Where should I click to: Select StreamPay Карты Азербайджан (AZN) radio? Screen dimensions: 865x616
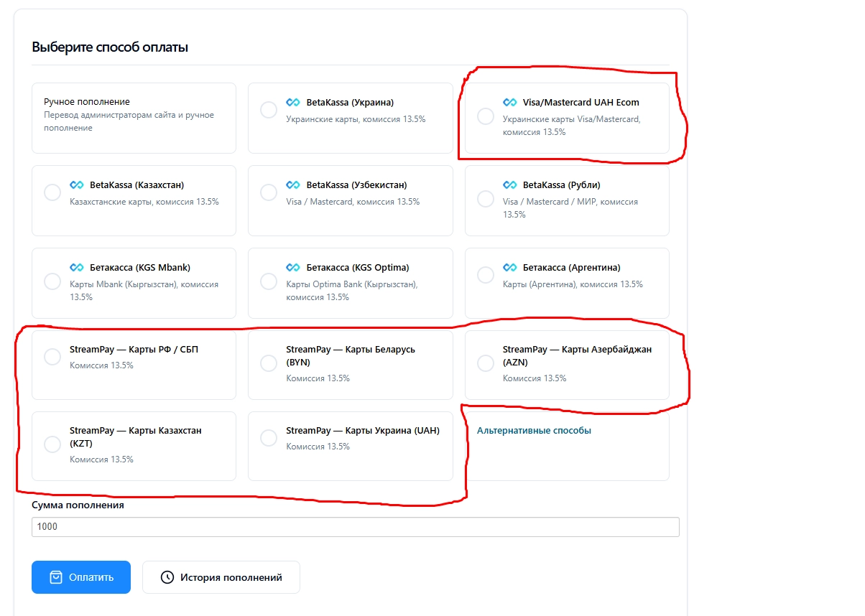coord(486,363)
